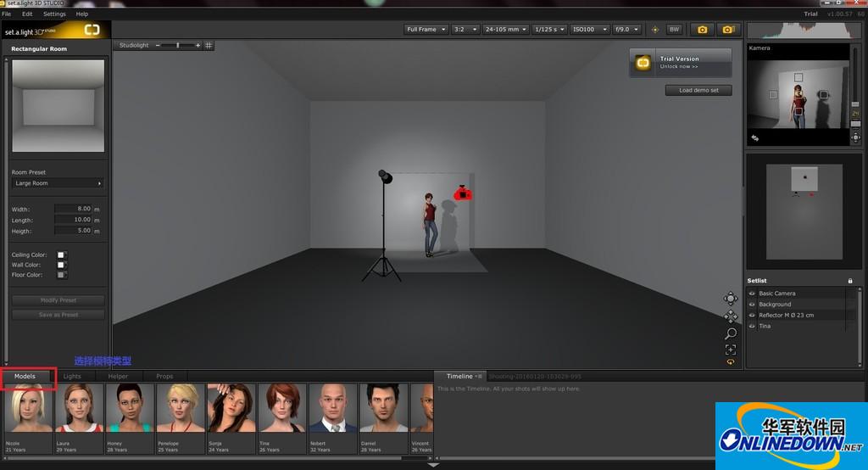Screen dimensions: 868x470
Task: Toggle visibility of Reflector M Ø 23 cm
Action: 752,316
